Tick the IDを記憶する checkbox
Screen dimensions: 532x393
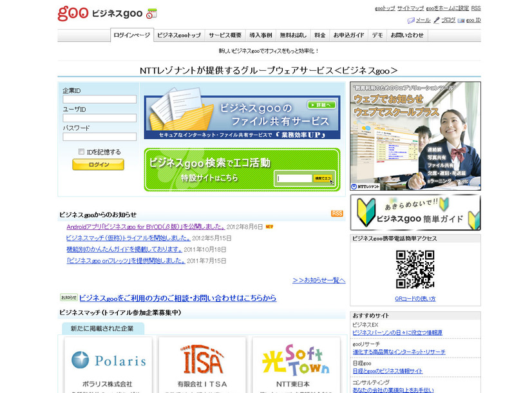[81, 151]
